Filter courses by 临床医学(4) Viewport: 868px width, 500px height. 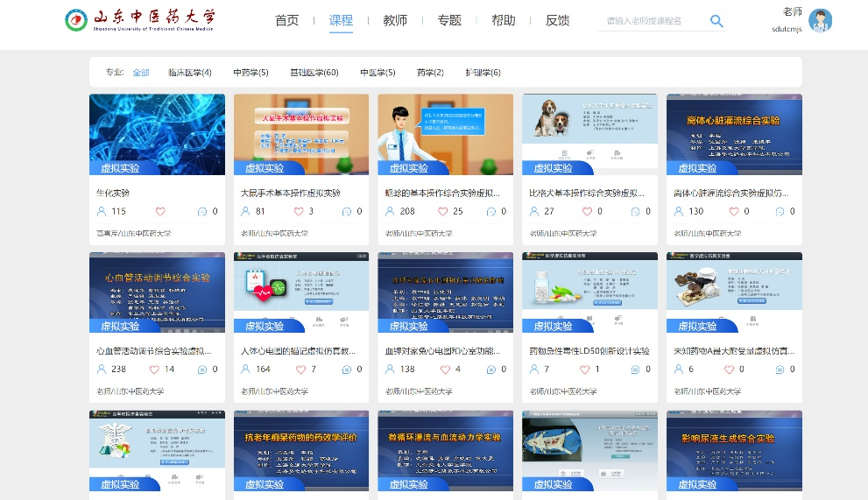click(x=190, y=73)
